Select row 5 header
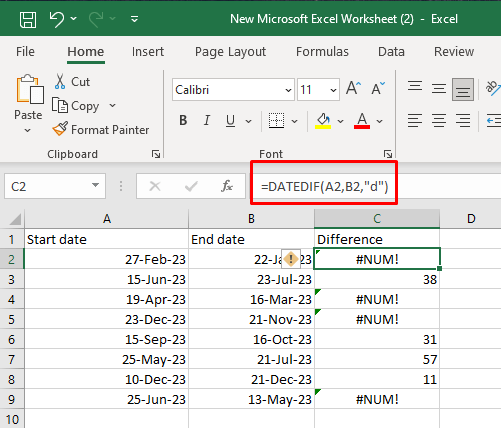The width and height of the screenshot is (501, 428). click(x=12, y=319)
